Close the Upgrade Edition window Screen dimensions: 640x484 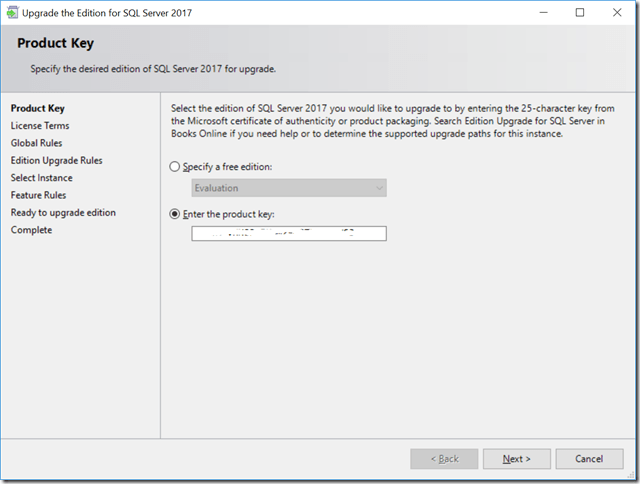617,13
